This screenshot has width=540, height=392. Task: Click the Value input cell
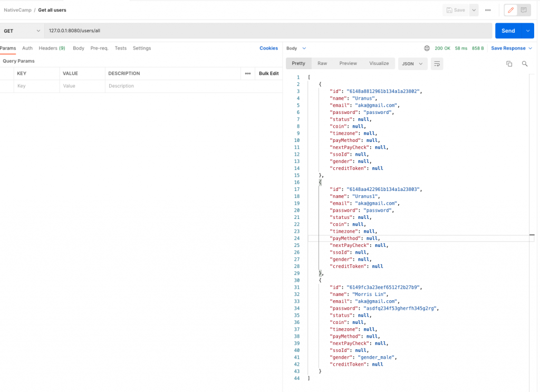(82, 86)
